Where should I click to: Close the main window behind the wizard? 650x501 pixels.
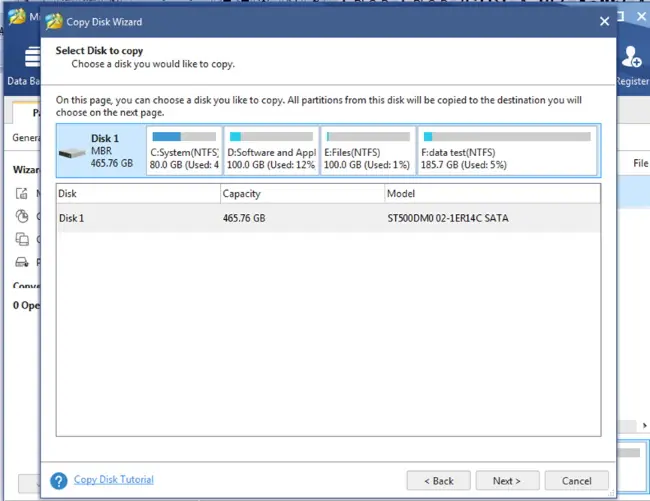[x=641, y=17]
